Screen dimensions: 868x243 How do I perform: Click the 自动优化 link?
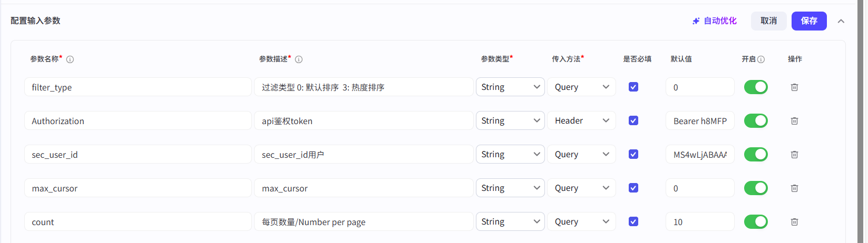point(715,21)
